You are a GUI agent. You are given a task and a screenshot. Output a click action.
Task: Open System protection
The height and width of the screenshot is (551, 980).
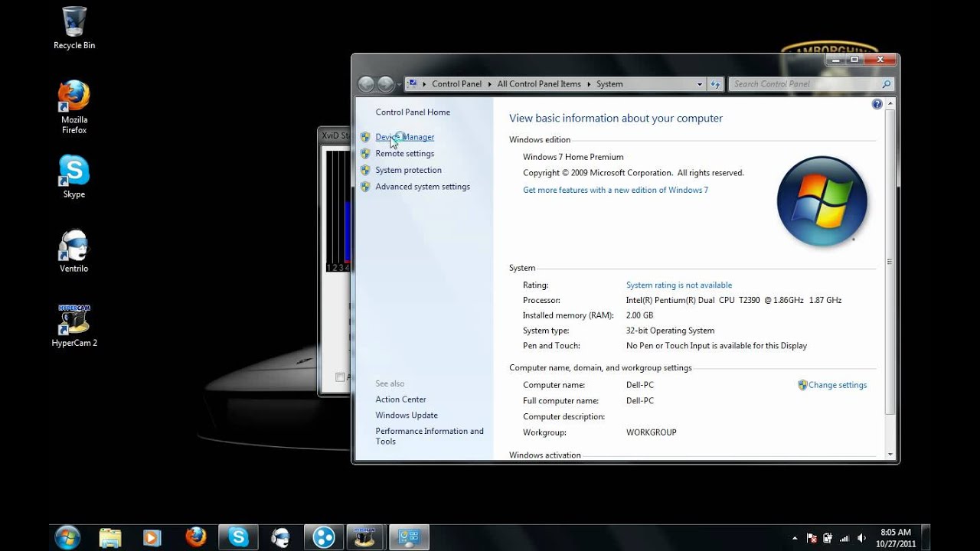coord(408,170)
